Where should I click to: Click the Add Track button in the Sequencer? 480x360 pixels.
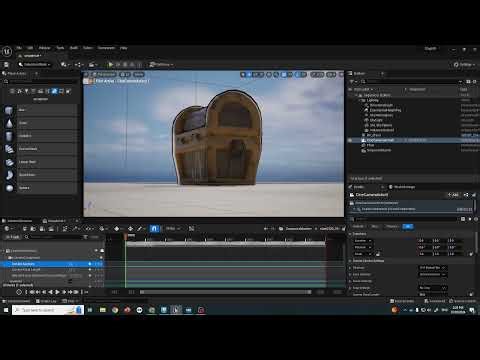click(12, 237)
